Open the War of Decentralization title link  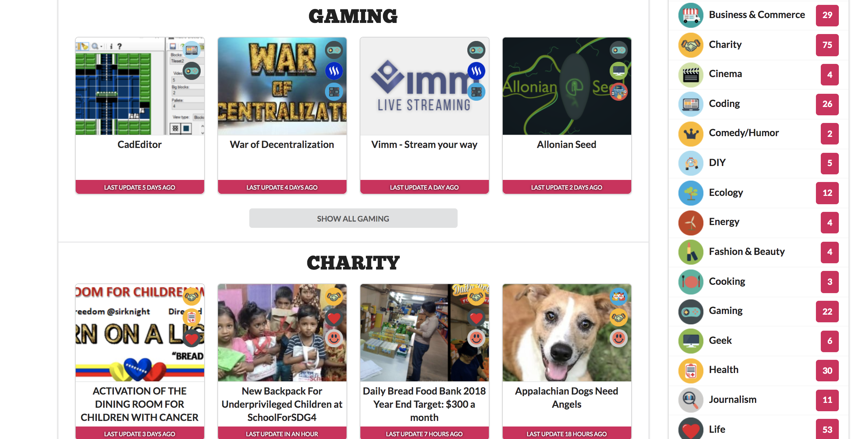(282, 144)
